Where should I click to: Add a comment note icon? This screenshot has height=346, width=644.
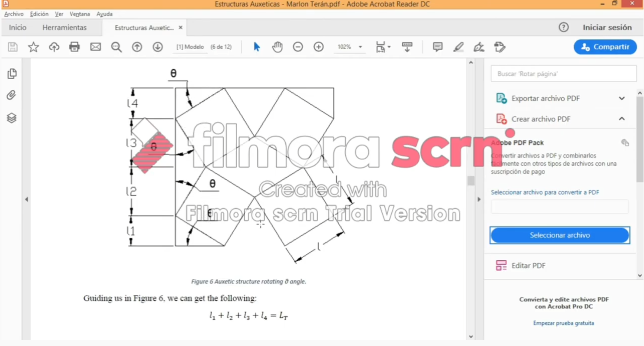[437, 47]
